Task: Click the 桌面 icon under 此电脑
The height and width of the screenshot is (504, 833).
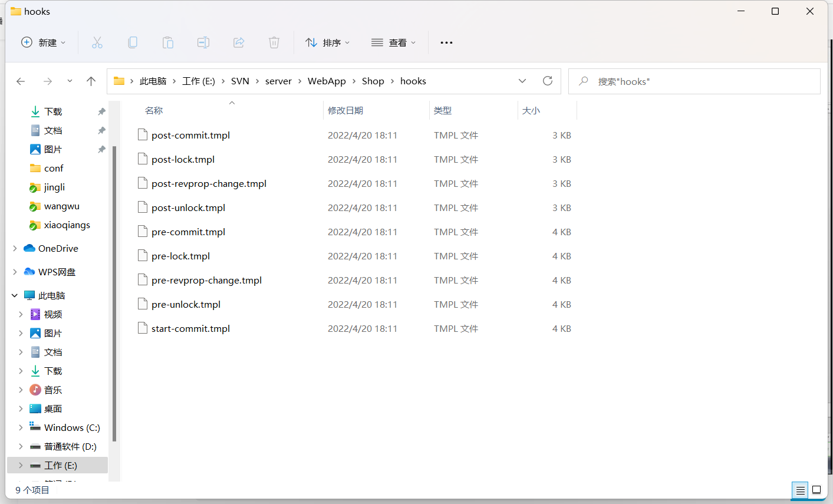Action: 35,409
